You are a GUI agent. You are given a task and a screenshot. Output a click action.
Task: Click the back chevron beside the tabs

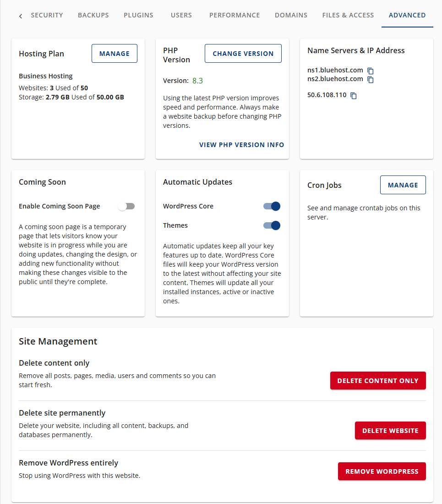[x=20, y=15]
